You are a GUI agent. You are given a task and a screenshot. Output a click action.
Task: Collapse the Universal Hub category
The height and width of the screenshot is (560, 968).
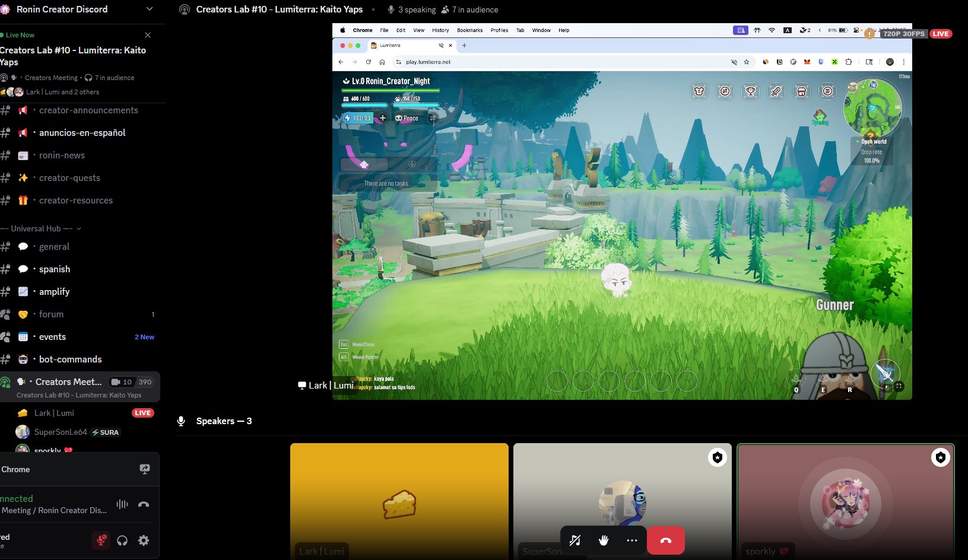point(42,228)
